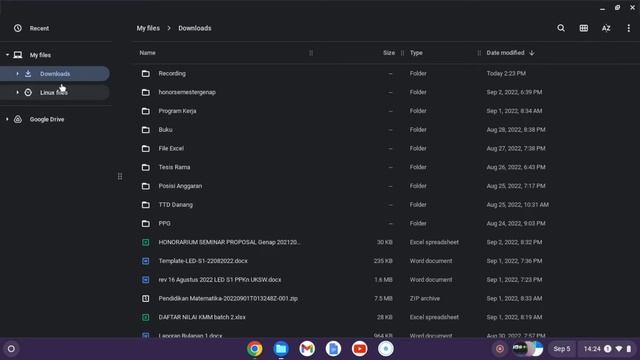This screenshot has height=360, width=640.
Task: Select the Pendidikan Matematika ZIP archive icon
Action: (146, 299)
